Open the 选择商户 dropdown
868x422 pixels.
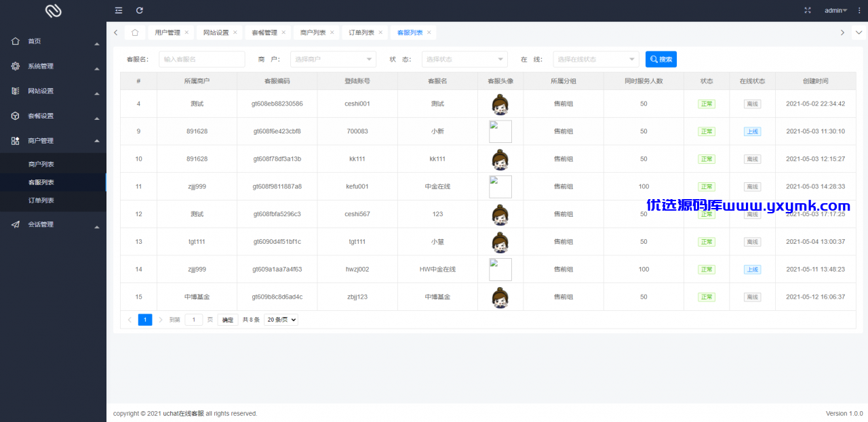click(x=333, y=59)
